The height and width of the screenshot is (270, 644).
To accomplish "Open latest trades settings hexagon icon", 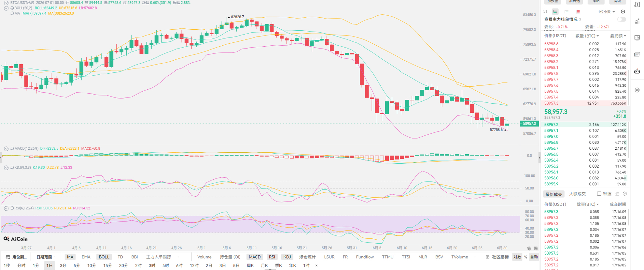I will [x=624, y=194].
